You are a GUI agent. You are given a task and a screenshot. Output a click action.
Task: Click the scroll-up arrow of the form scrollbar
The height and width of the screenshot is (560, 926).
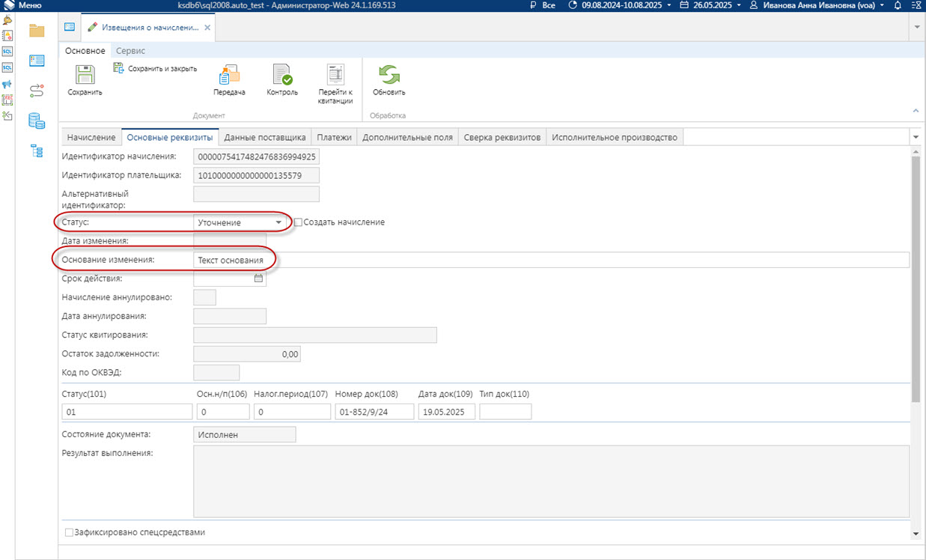[916, 152]
